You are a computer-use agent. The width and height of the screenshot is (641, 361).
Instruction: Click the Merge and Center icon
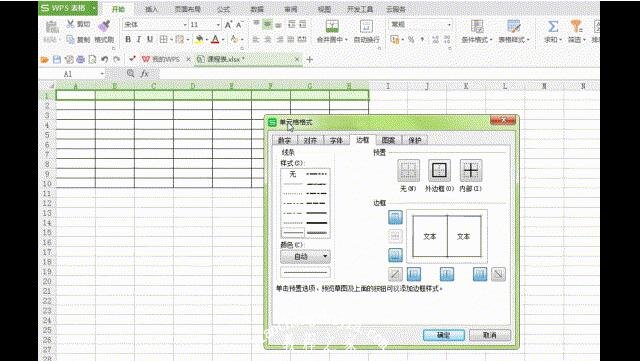[x=332, y=27]
